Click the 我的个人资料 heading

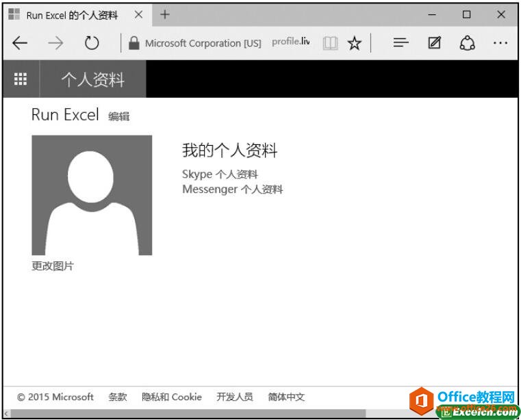click(x=229, y=150)
